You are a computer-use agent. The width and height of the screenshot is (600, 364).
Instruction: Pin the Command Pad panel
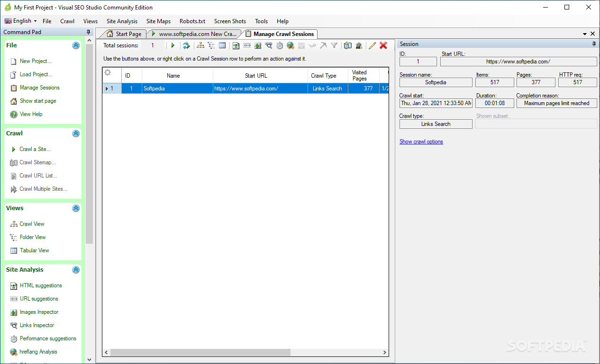click(x=88, y=32)
